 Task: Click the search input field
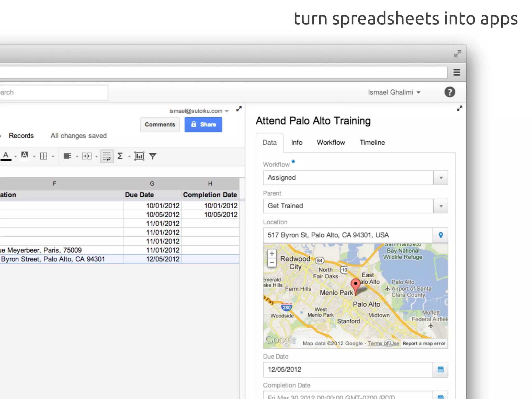(54, 92)
